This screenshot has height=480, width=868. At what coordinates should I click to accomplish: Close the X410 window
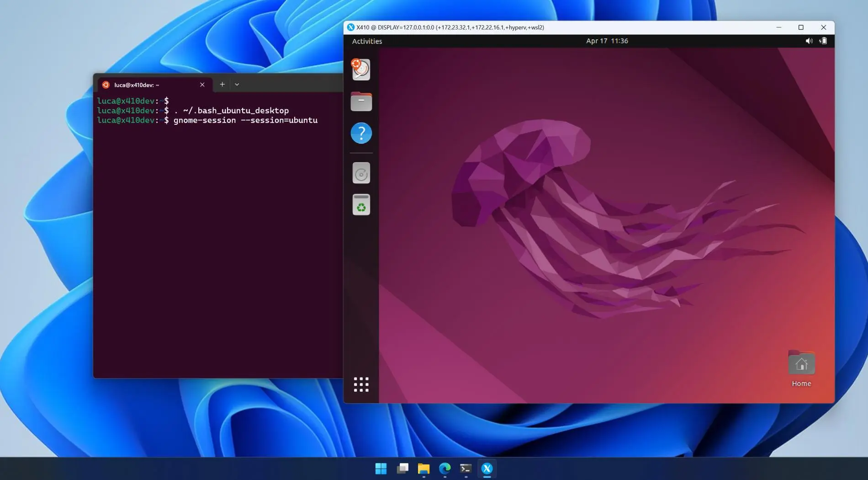823,27
